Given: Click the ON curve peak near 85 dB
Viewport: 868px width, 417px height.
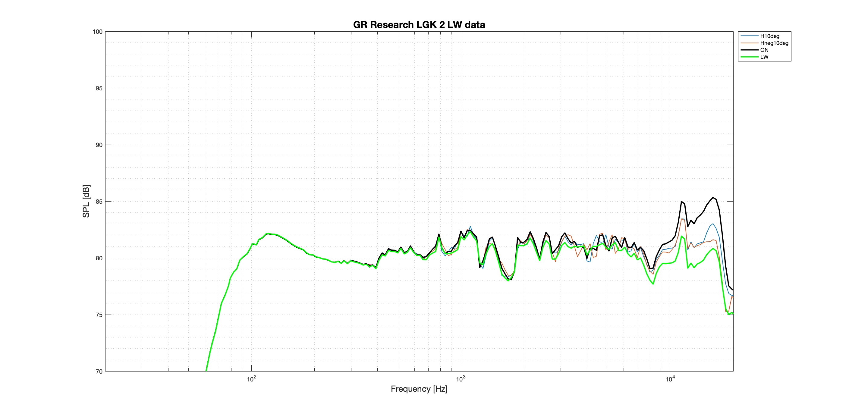Looking at the screenshot, I should [713, 198].
